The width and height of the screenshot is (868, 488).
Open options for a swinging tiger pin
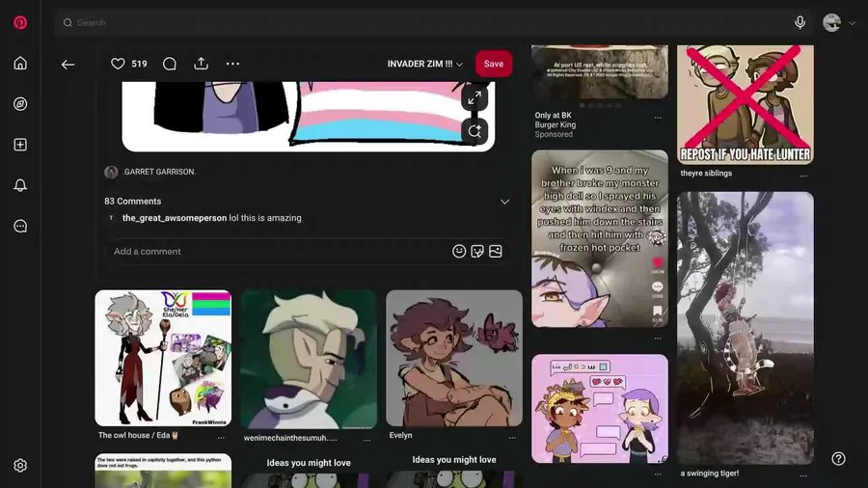[803, 475]
